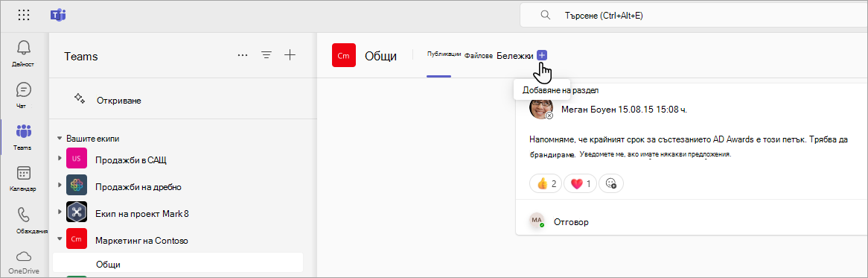Add a tab with the plus button
This screenshot has height=278, width=868.
[542, 55]
